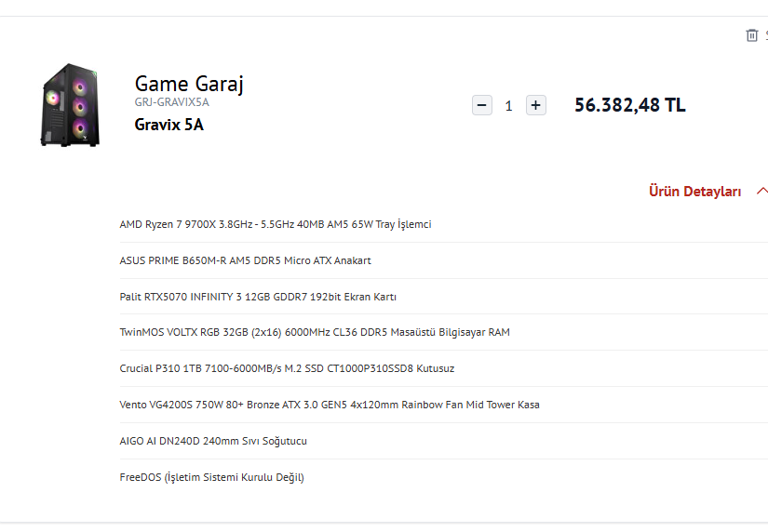Screen dimensions: 768x532
Task: Select the Vento VG4200S case row
Action: (330, 405)
